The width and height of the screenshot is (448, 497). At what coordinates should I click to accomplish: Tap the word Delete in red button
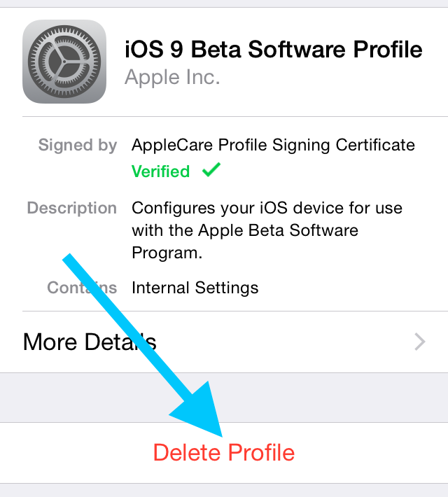tap(187, 453)
